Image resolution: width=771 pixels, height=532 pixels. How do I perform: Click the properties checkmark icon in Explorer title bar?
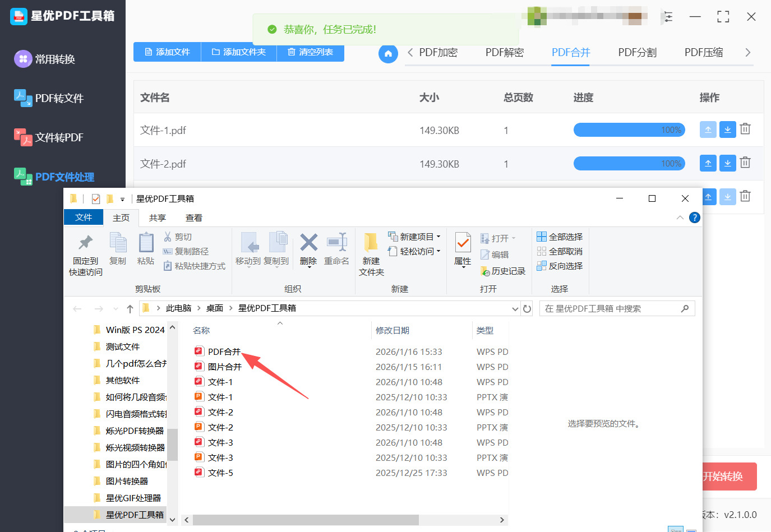[96, 198]
